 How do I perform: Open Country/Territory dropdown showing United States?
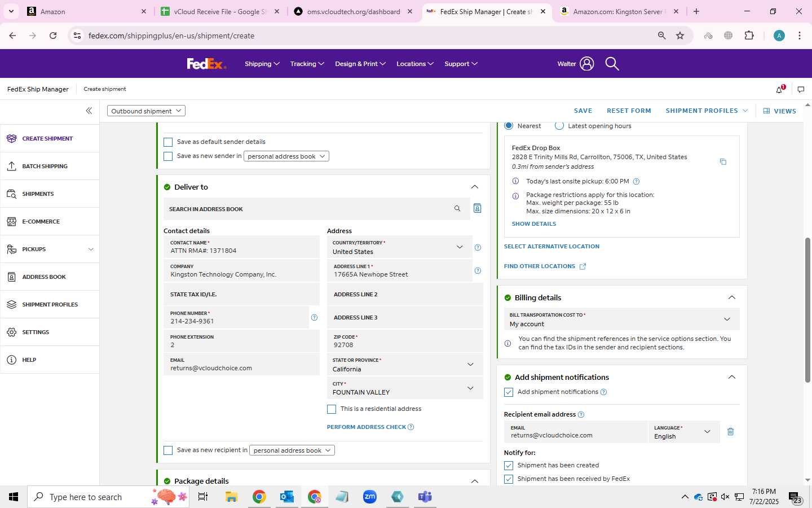(399, 247)
